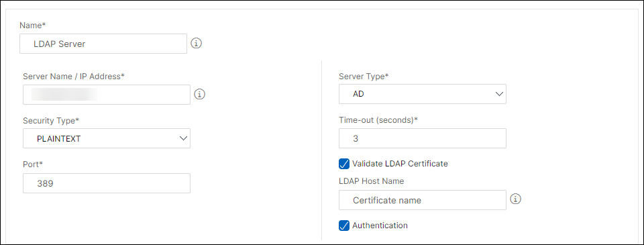644x245 pixels.
Task: Click the LDAP Host Name field with Certificate name
Action: (422, 200)
